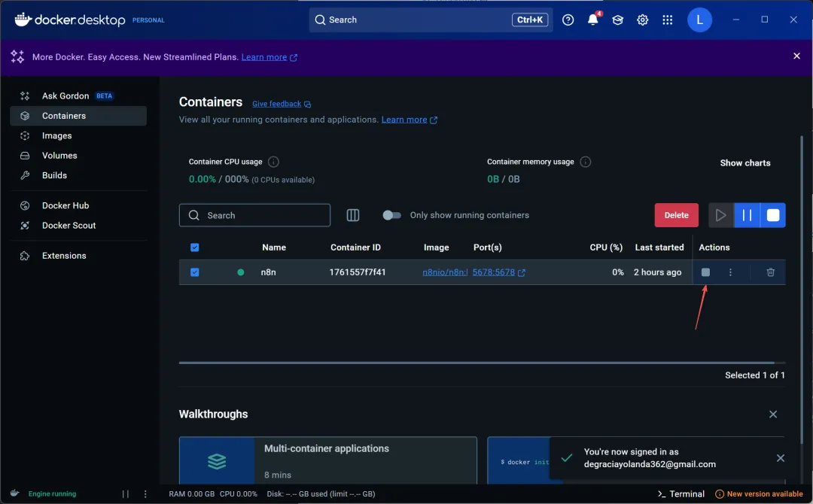This screenshot has width=813, height=504.
Task: Click the top Search bar with Ctrl+K
Action: click(431, 20)
